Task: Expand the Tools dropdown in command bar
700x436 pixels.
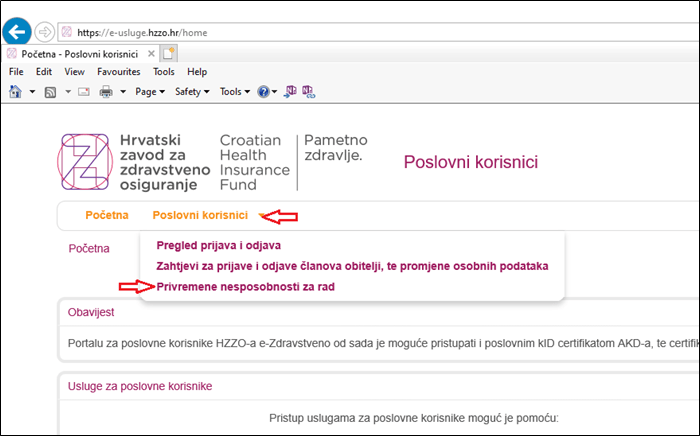Action: click(x=234, y=92)
